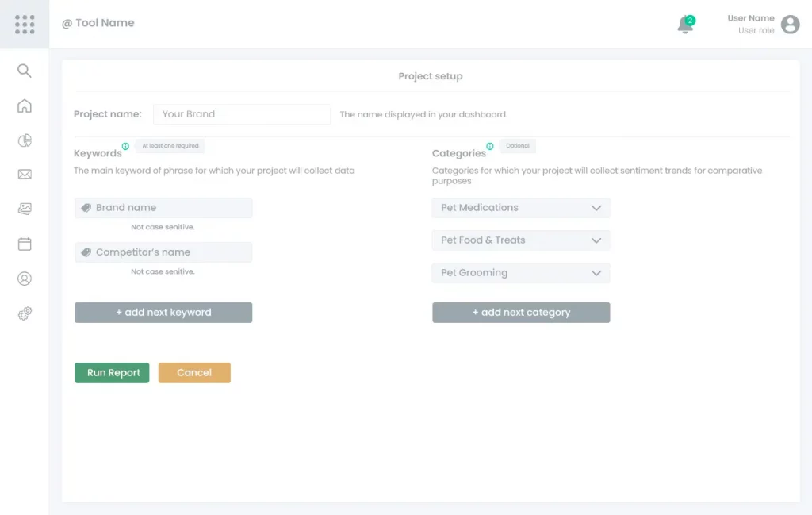
Task: Click the Cancel button
Action: pyautogui.click(x=194, y=372)
